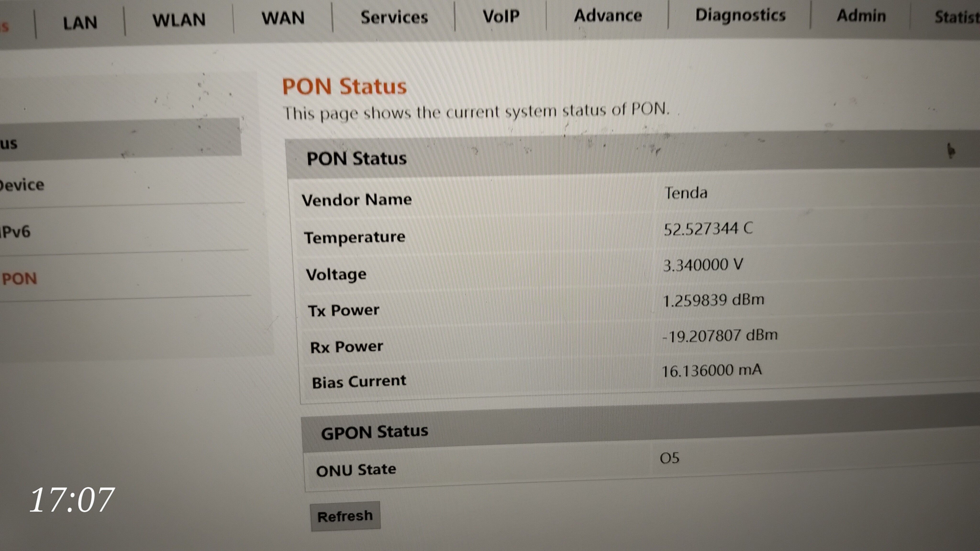This screenshot has width=980, height=551.
Task: Click the orange PON Status page title
Action: coord(344,86)
